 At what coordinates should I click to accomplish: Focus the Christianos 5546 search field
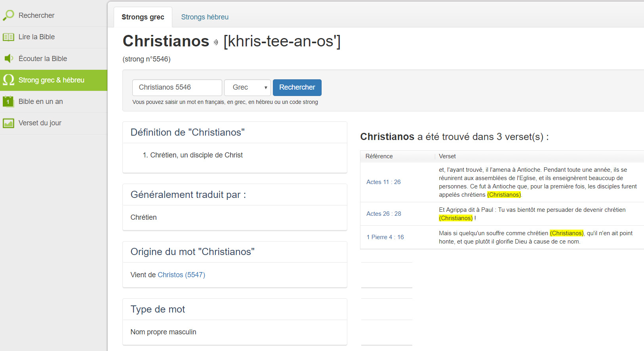point(177,88)
